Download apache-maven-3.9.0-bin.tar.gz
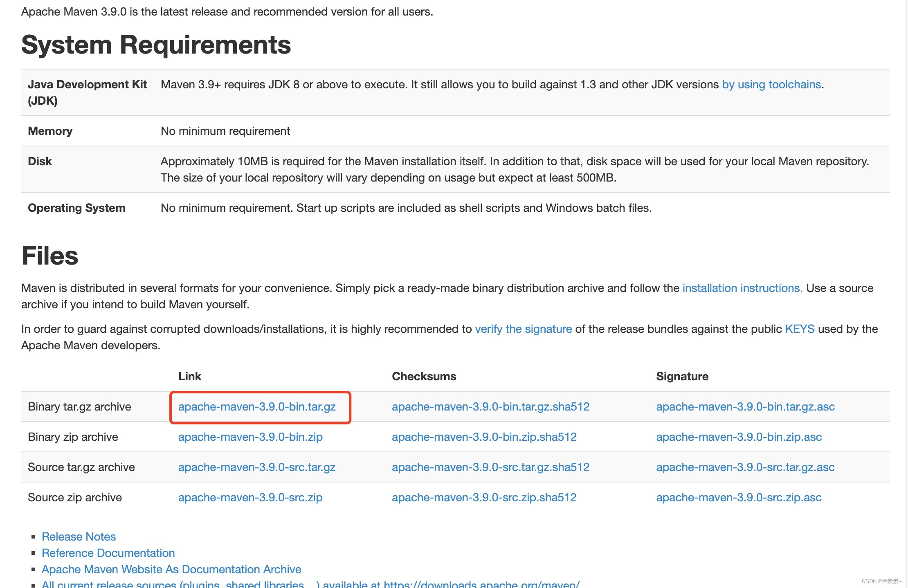Screen dimensions: 908x588 257,406
